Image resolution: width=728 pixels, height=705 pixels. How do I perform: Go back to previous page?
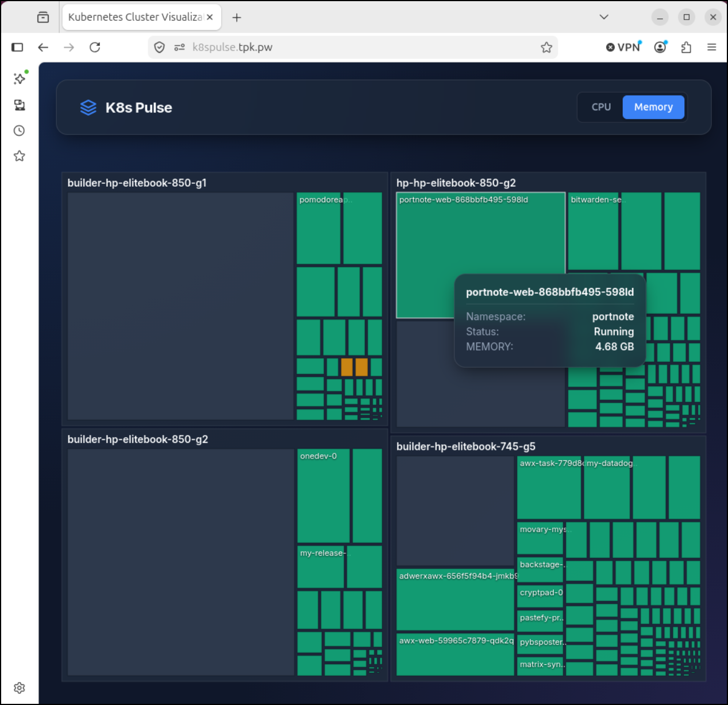click(x=43, y=47)
